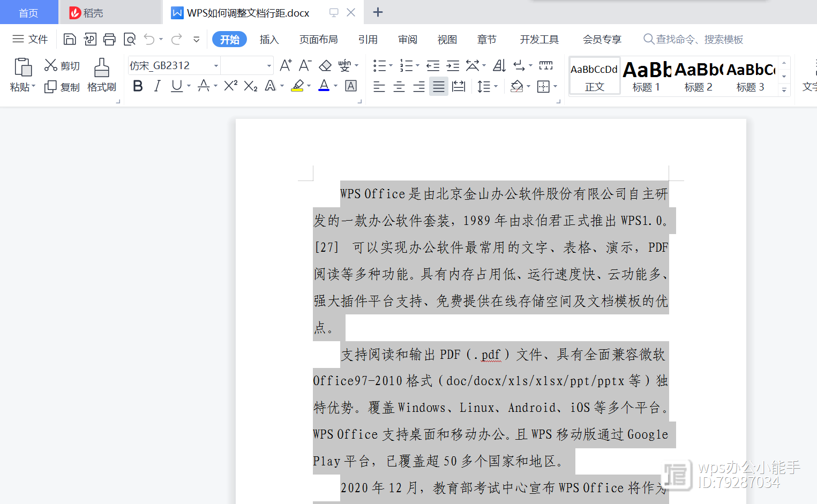Image resolution: width=817 pixels, height=504 pixels.
Task: Switch to the 视图 tab
Action: coord(447,39)
